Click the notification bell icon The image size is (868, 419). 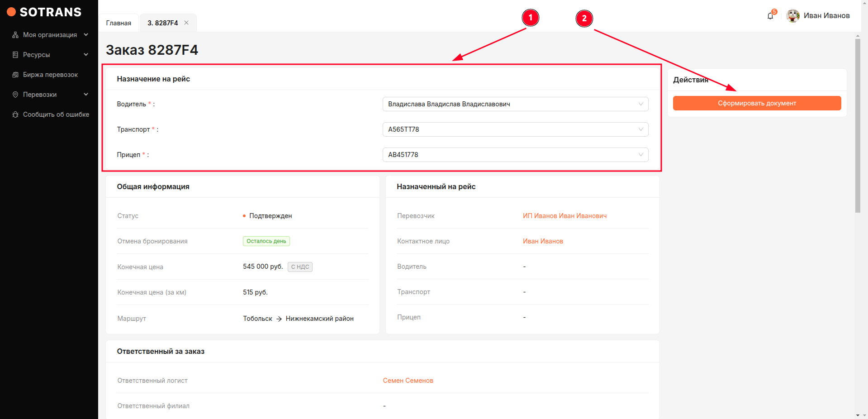click(x=770, y=16)
